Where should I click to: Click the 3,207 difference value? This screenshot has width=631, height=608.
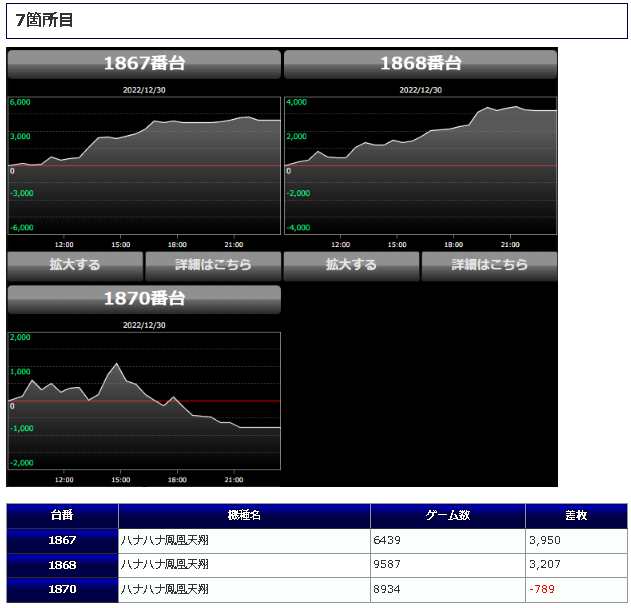pyautogui.click(x=545, y=565)
